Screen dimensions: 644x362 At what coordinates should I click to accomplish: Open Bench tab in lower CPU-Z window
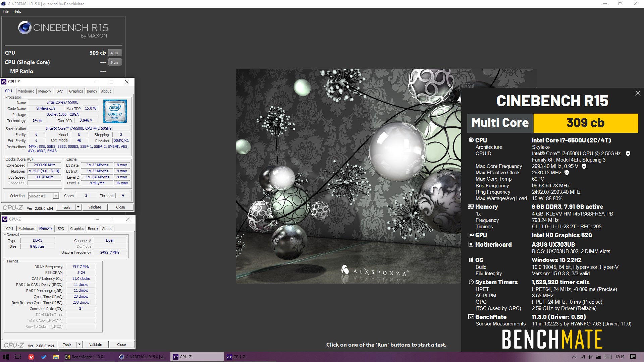[93, 229]
